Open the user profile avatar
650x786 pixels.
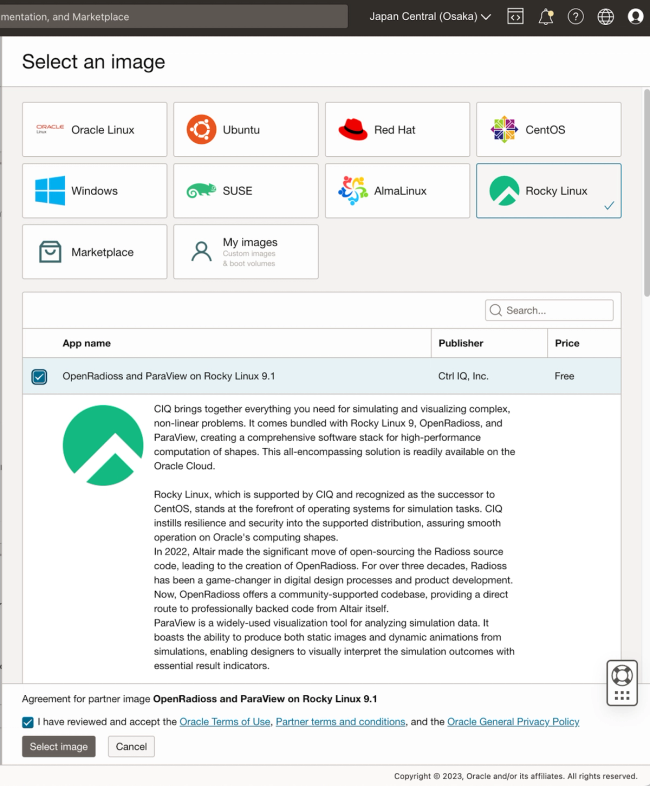(635, 17)
